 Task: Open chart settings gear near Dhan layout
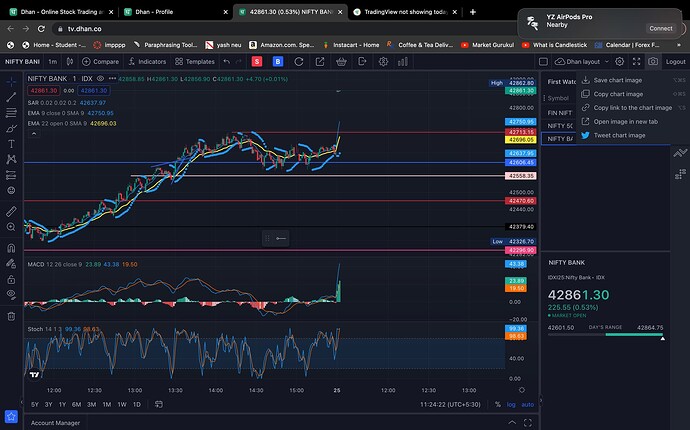click(620, 62)
